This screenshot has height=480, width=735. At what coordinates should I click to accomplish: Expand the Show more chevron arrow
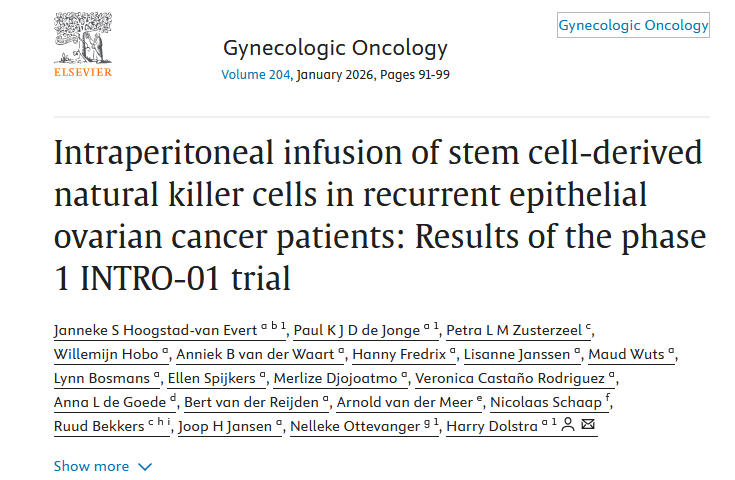145,466
